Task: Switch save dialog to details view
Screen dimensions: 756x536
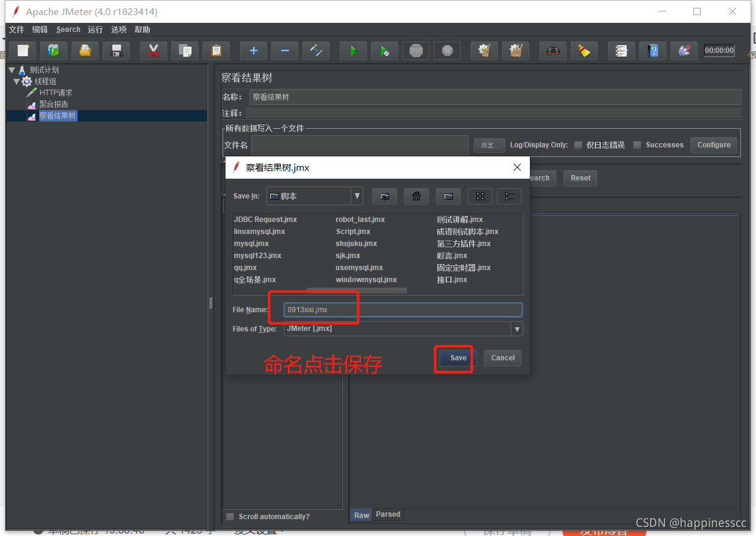Action: pyautogui.click(x=509, y=196)
